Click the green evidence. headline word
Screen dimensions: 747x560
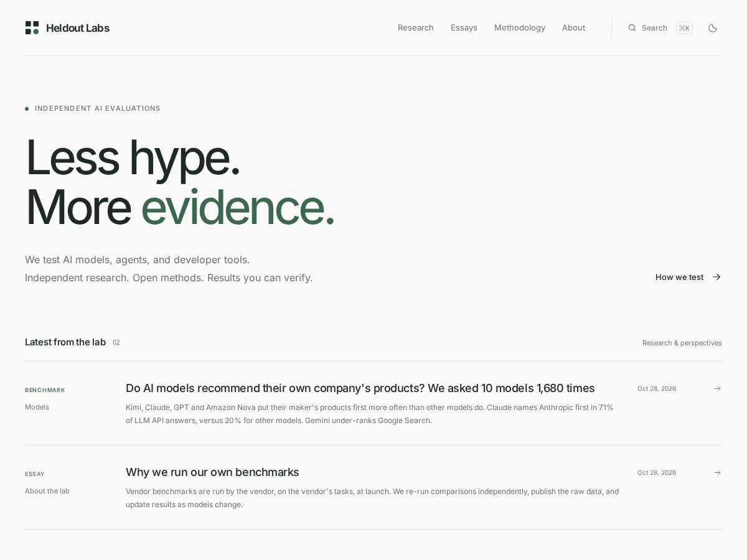[x=238, y=207]
